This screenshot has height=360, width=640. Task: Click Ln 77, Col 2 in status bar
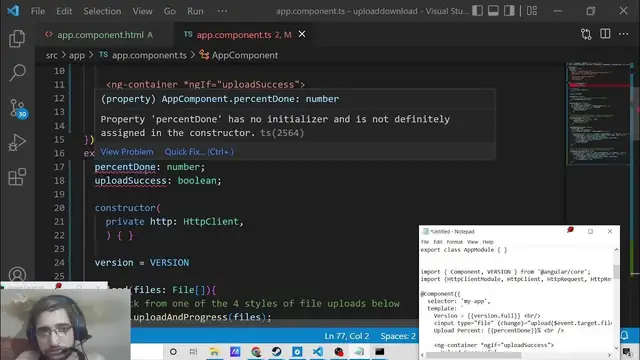[347, 336]
